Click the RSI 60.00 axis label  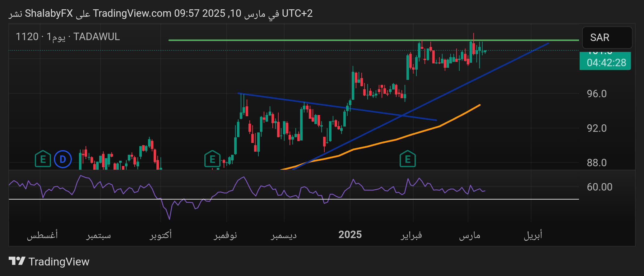pyautogui.click(x=600, y=187)
